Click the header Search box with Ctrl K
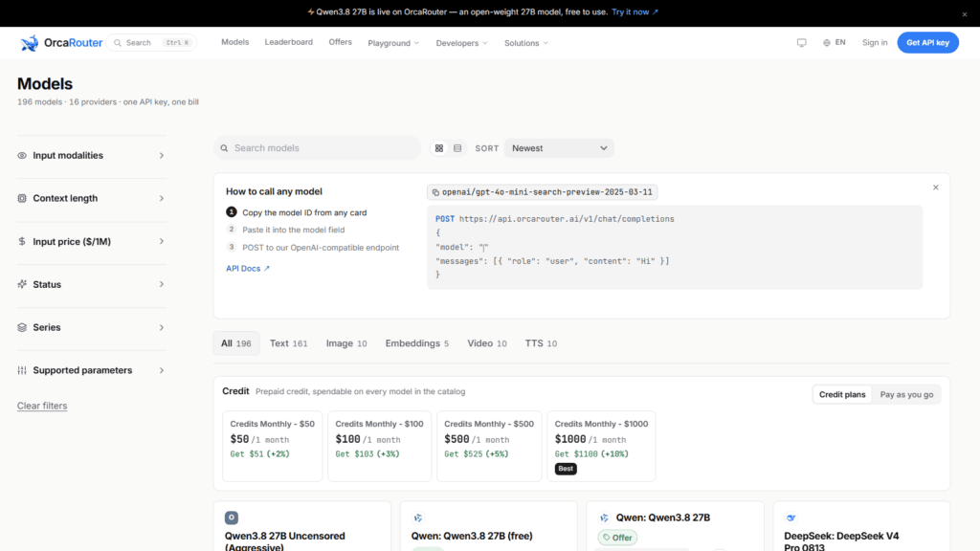The width and height of the screenshot is (980, 551). click(151, 42)
